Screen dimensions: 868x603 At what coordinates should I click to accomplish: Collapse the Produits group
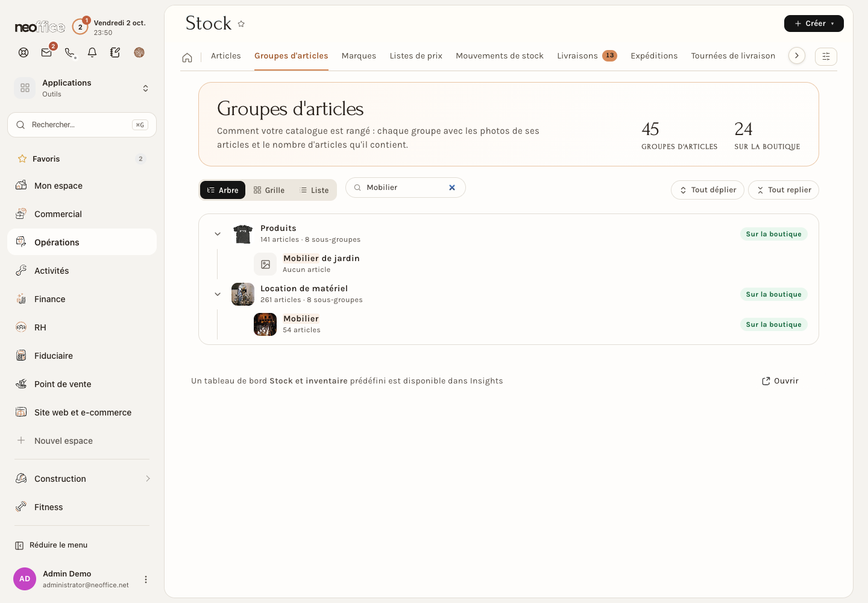pyautogui.click(x=218, y=234)
